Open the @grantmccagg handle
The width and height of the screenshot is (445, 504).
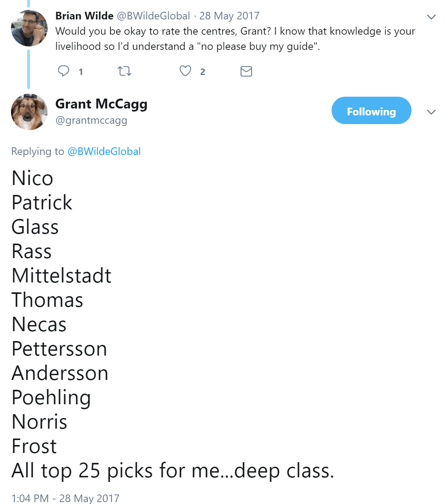coord(91,120)
